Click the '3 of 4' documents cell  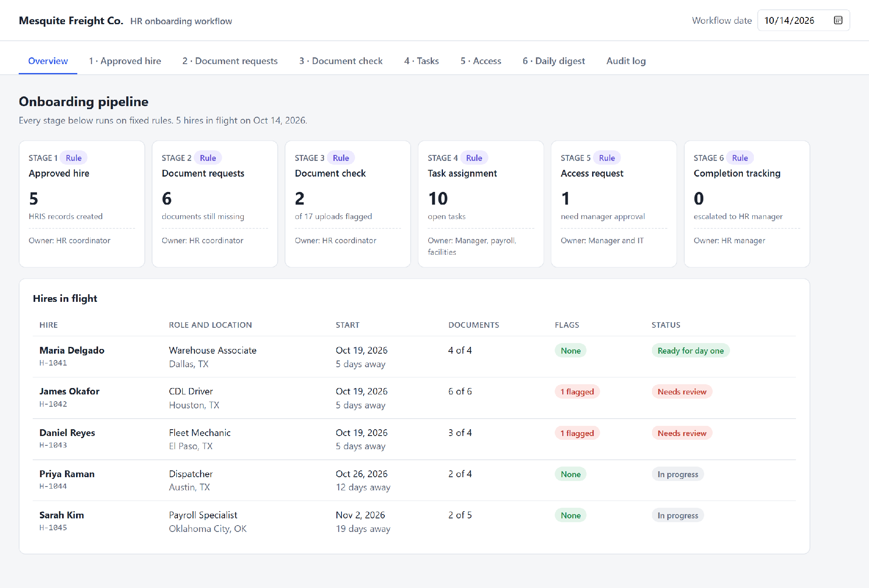click(460, 433)
